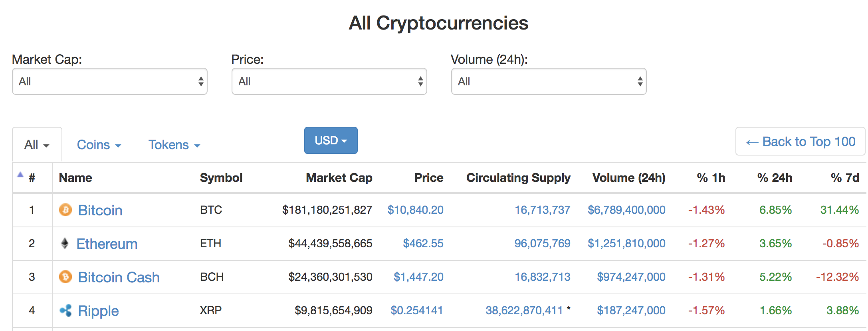868x331 pixels.
Task: Click the sort arrow beside # column
Action: pyautogui.click(x=20, y=175)
